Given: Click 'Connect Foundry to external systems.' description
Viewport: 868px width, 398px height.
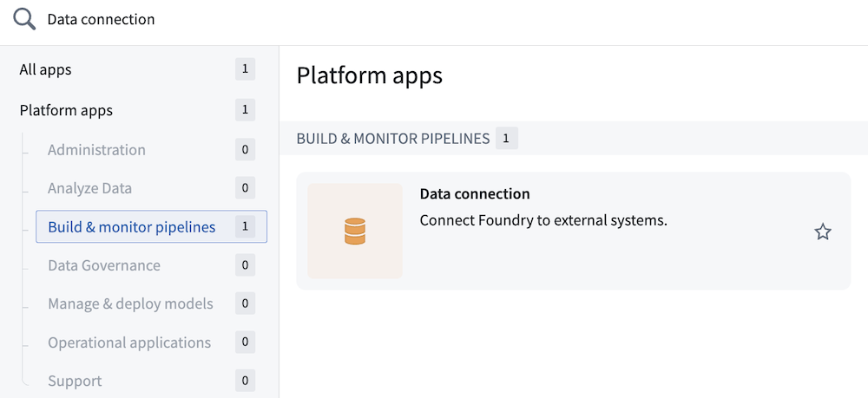Looking at the screenshot, I should pos(543,220).
